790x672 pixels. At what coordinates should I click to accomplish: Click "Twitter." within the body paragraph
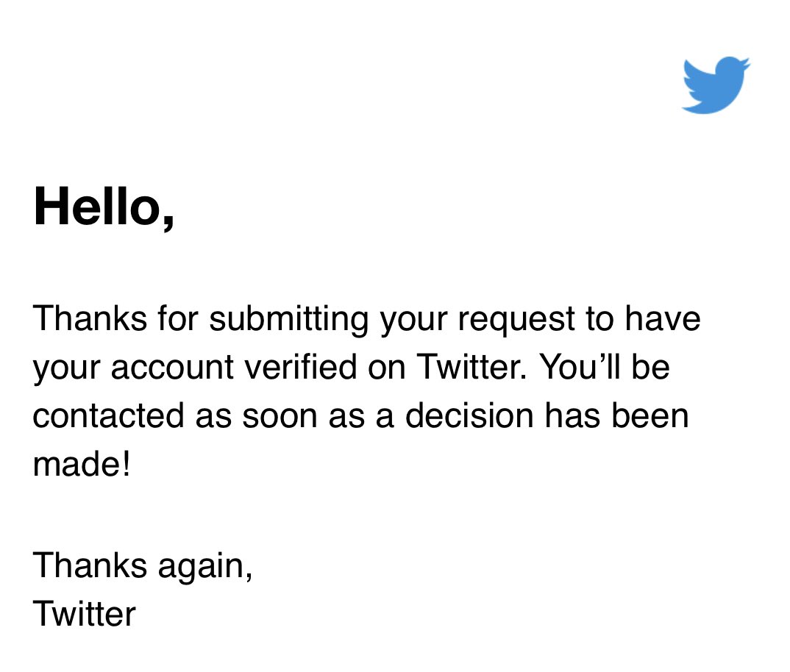point(471,368)
